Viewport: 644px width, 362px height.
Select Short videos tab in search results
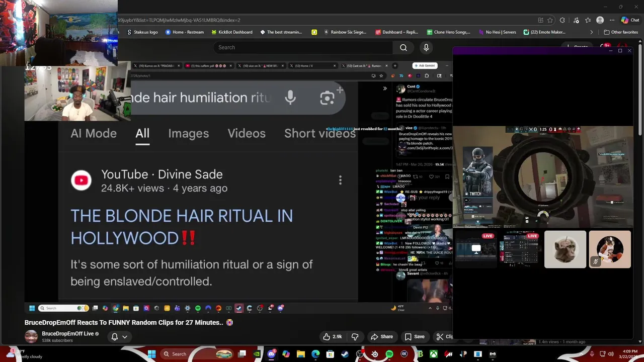(320, 133)
